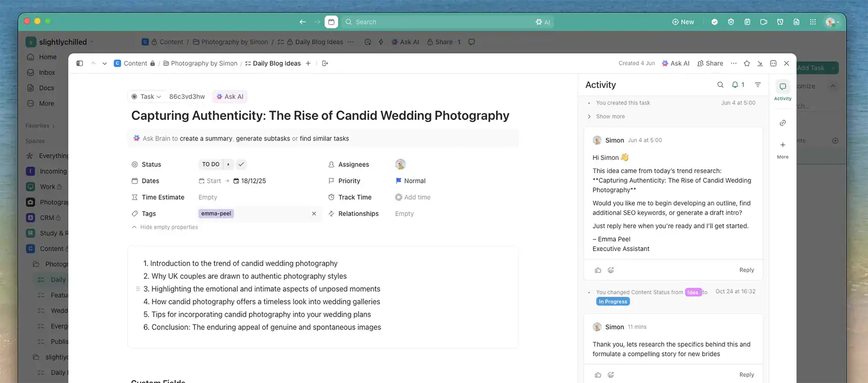Filter activity using the filter icon
The image size is (868, 383).
point(758,85)
